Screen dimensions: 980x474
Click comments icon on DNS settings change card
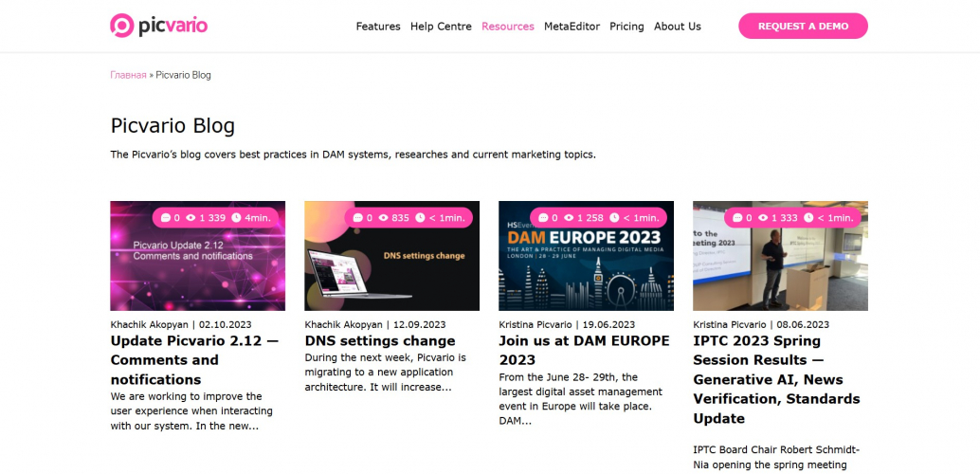(357, 218)
